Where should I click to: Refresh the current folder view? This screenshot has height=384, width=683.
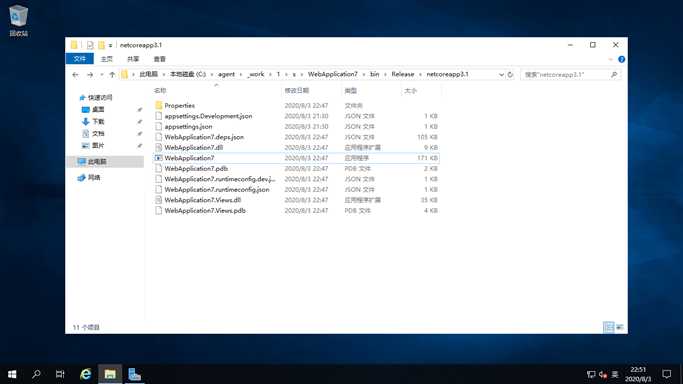pyautogui.click(x=511, y=74)
